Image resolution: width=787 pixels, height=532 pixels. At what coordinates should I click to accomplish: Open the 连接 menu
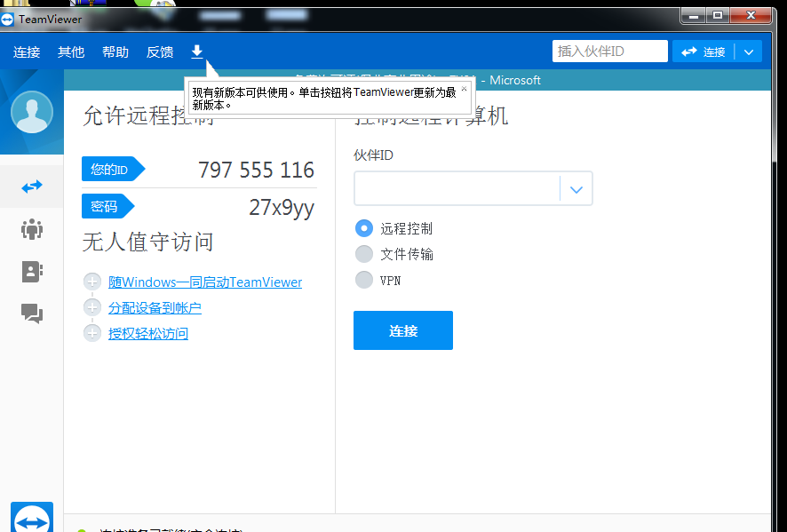(x=27, y=52)
